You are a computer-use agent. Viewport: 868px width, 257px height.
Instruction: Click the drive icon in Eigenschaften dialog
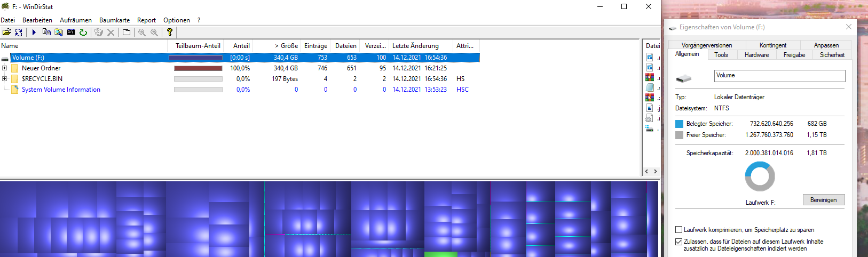coord(684,78)
